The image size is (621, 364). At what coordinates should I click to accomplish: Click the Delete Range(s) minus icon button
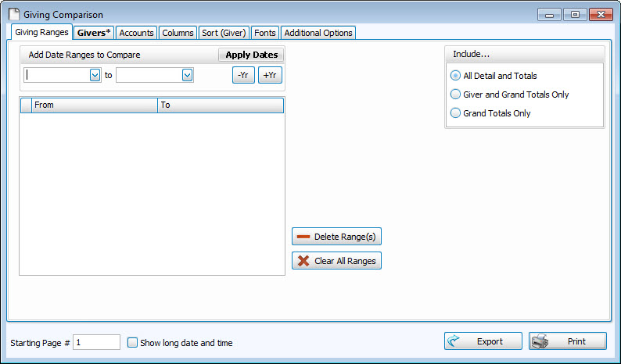tap(303, 237)
